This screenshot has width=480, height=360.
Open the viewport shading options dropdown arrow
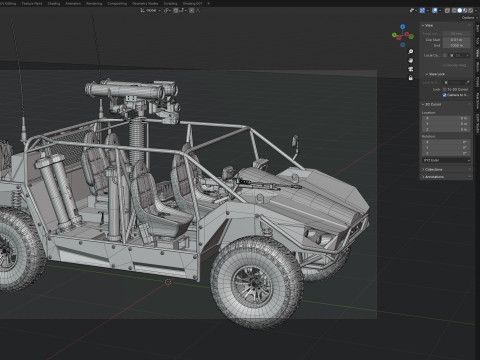pyautogui.click(x=476, y=11)
